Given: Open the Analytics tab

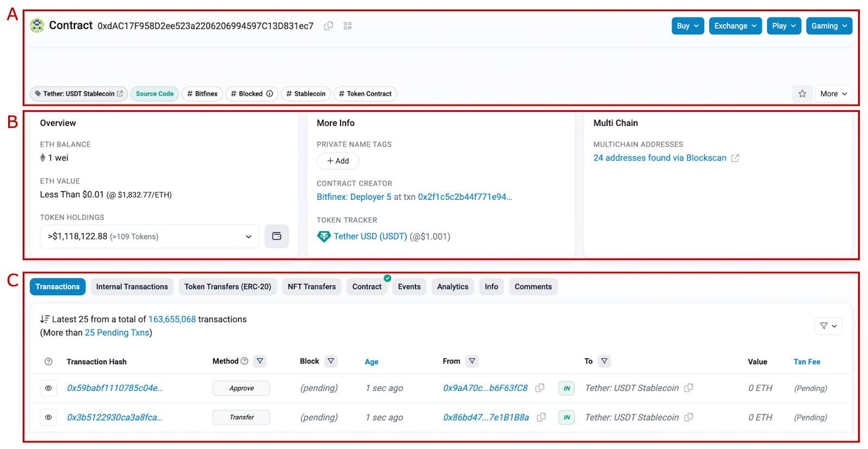Looking at the screenshot, I should (452, 287).
